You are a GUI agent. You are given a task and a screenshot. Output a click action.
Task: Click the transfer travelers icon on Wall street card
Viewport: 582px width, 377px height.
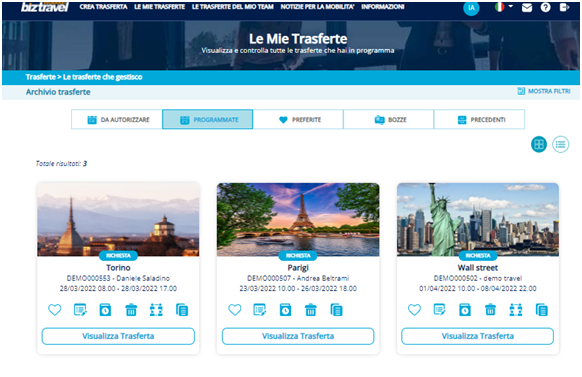point(516,309)
